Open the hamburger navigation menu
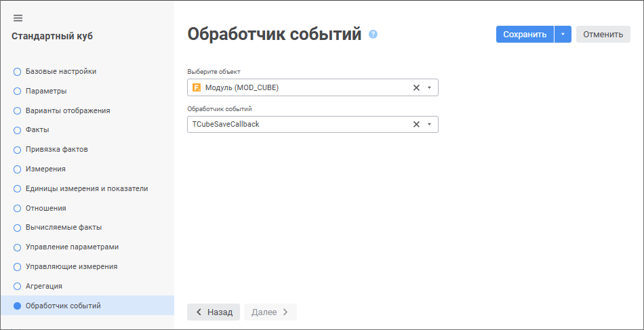The height and width of the screenshot is (330, 644). (18, 18)
